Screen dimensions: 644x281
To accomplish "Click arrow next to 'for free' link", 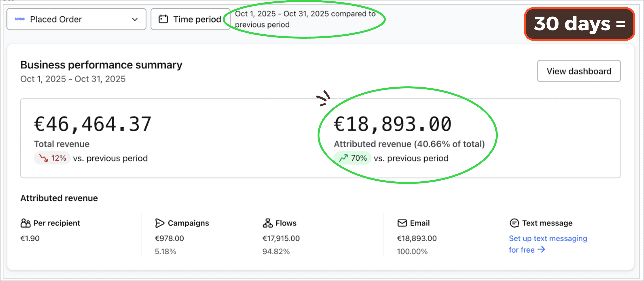I will pyautogui.click(x=541, y=249).
